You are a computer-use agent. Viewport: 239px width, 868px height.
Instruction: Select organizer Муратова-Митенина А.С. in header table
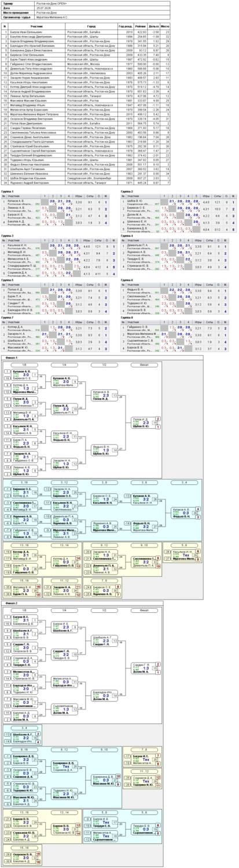coord(49,17)
